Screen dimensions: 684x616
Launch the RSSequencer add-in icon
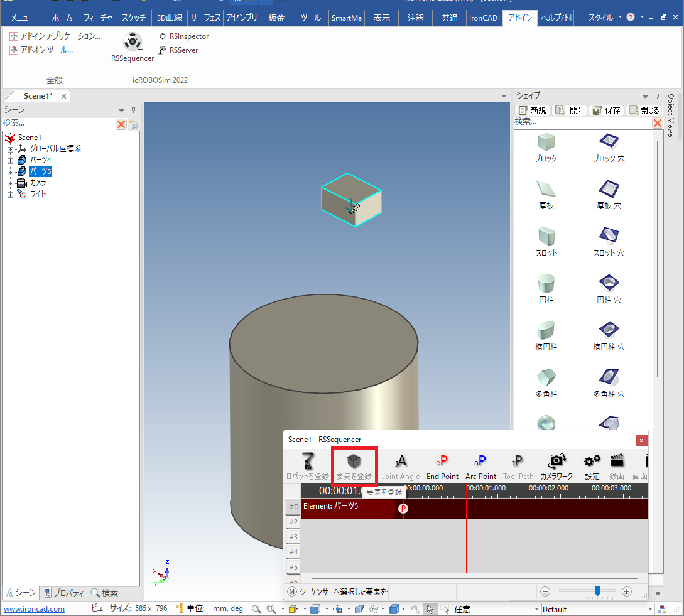(x=133, y=43)
